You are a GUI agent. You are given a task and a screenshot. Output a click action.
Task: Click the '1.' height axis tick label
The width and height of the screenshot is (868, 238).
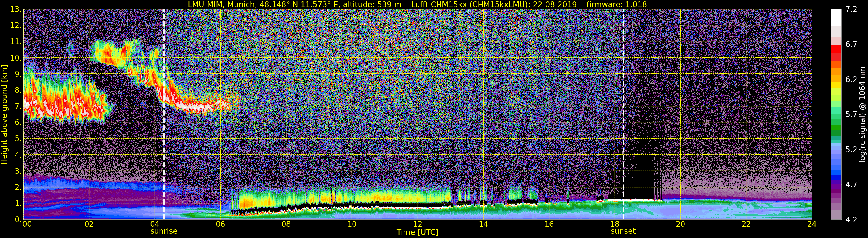18,203
